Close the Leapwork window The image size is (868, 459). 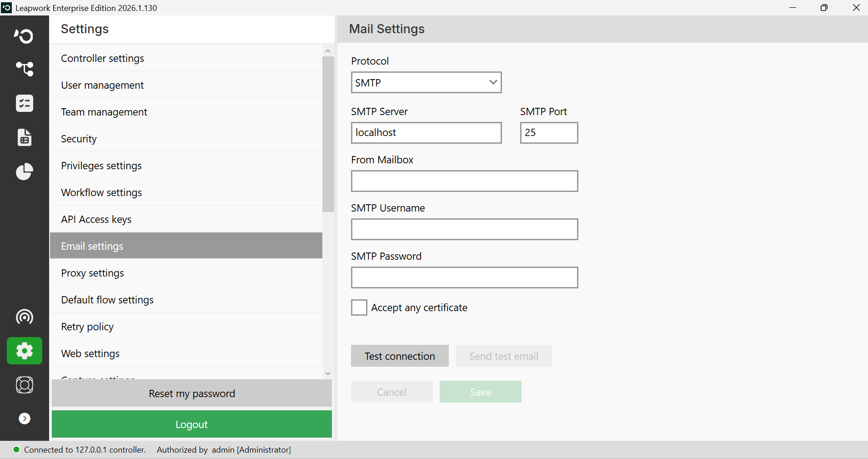pyautogui.click(x=856, y=8)
